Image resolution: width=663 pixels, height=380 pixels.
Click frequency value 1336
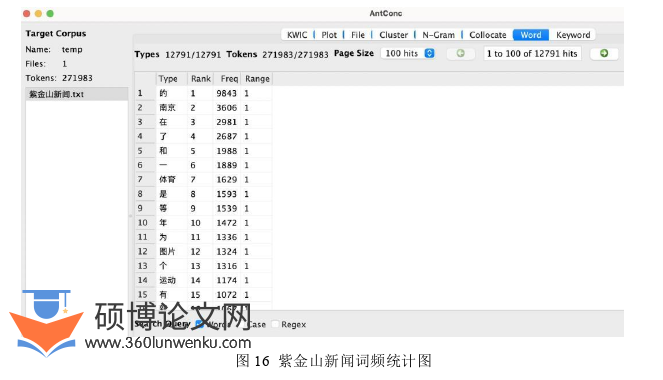point(227,237)
